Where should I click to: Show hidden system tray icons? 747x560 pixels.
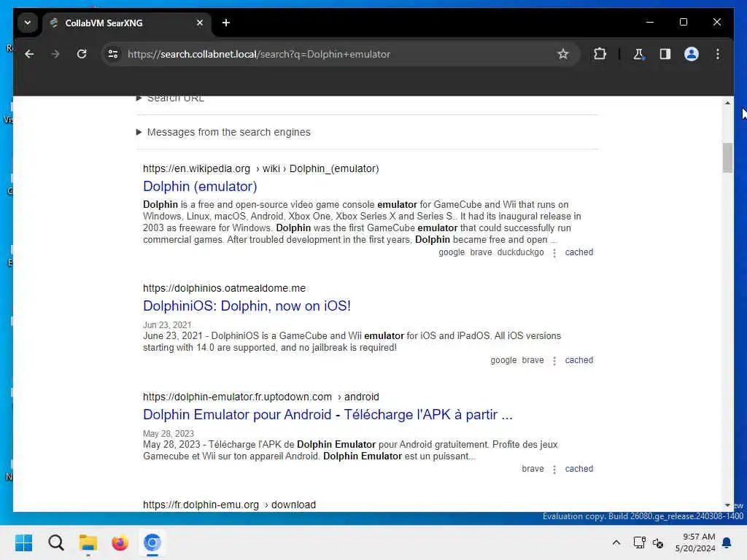pos(616,542)
